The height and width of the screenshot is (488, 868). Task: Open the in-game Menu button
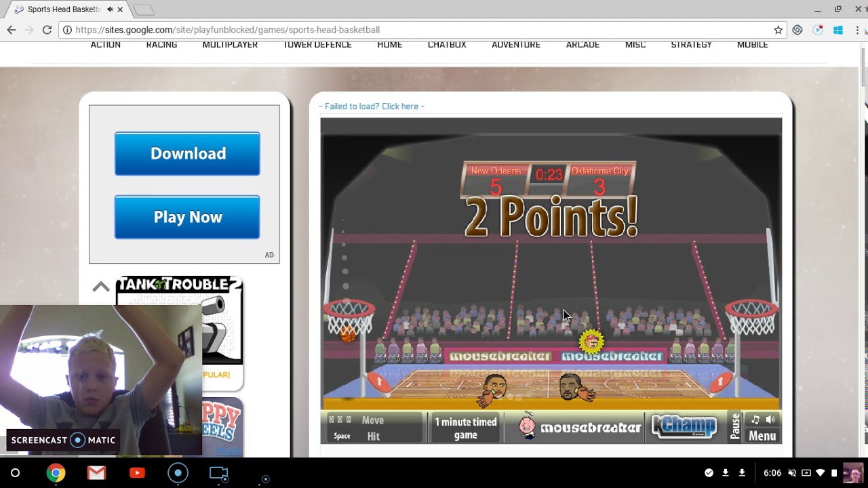click(762, 436)
